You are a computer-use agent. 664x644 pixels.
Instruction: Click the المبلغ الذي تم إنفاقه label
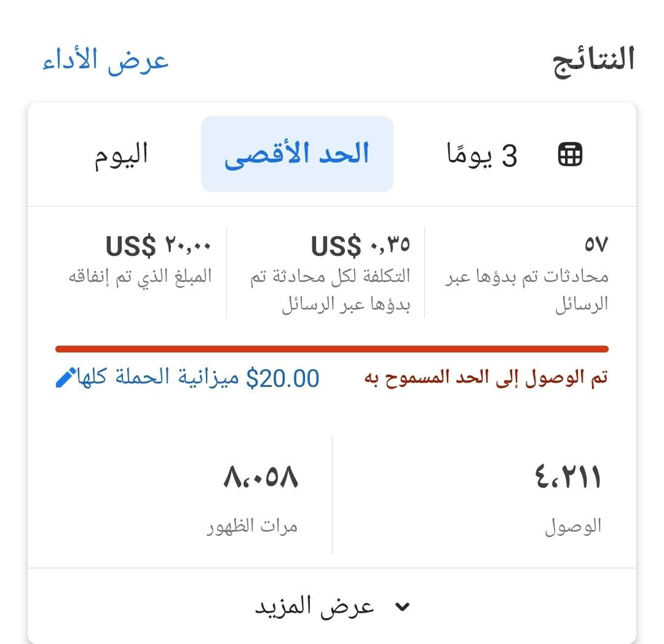pos(140,276)
